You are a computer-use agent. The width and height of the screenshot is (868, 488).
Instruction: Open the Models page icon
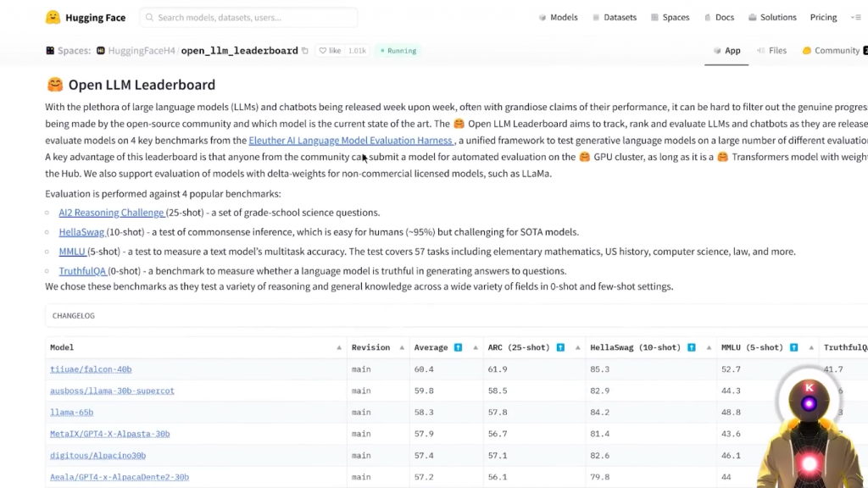pos(542,18)
